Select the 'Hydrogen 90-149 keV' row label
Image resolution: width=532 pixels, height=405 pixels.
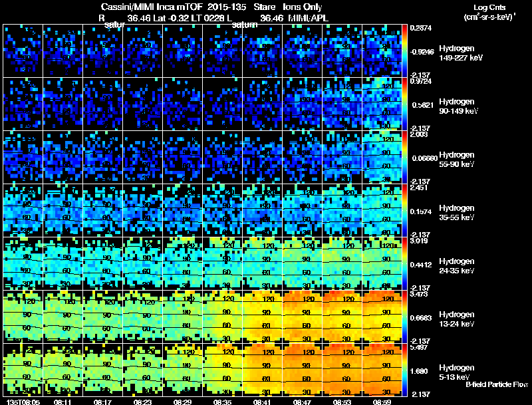459,106
